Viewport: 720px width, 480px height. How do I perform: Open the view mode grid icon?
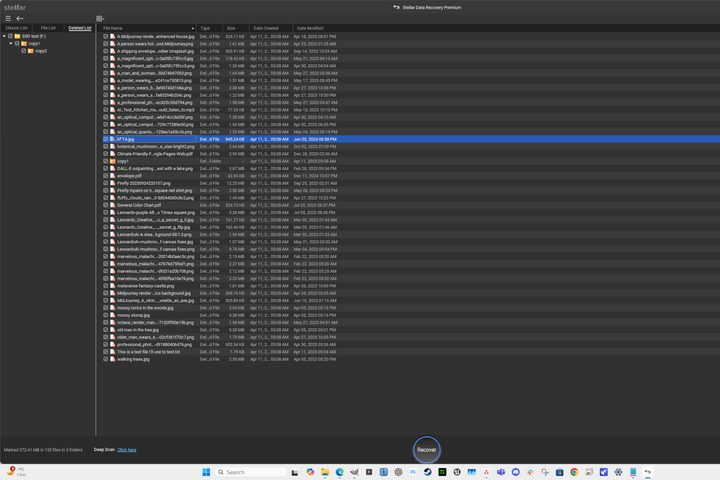pyautogui.click(x=100, y=18)
